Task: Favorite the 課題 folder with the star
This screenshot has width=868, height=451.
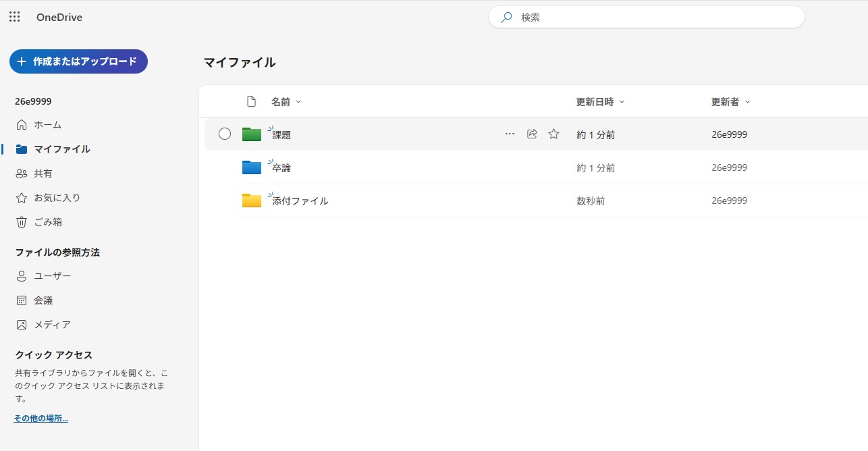Action: [553, 134]
